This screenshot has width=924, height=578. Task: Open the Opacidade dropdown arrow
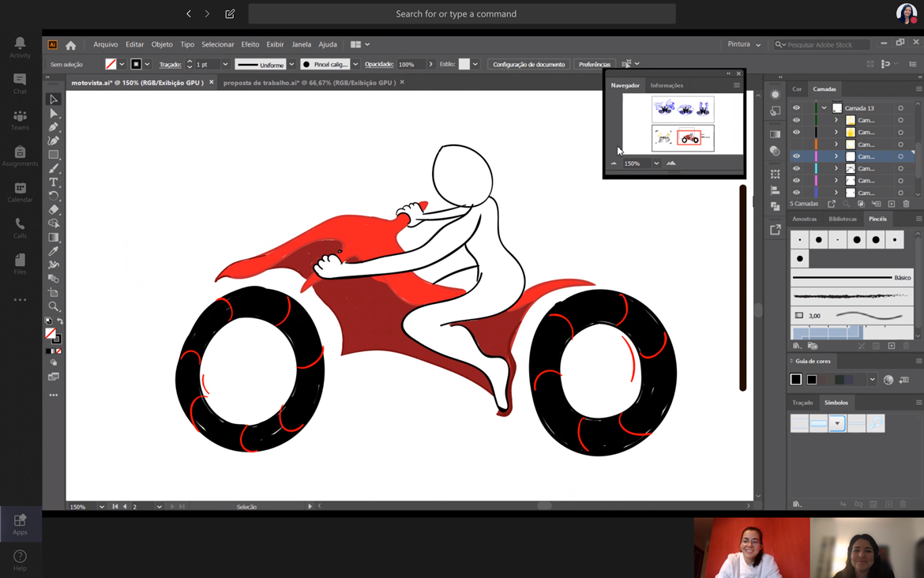430,65
